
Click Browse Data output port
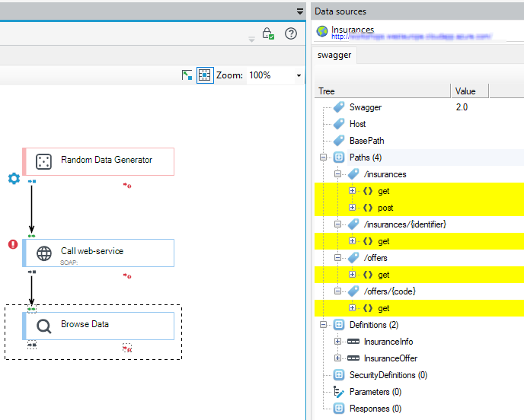[x=32, y=345]
